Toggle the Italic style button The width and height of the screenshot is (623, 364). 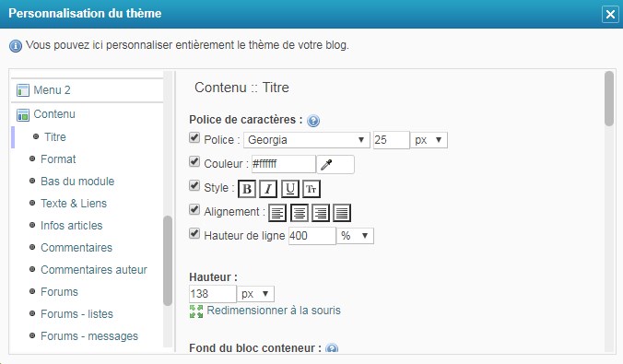[x=268, y=189]
